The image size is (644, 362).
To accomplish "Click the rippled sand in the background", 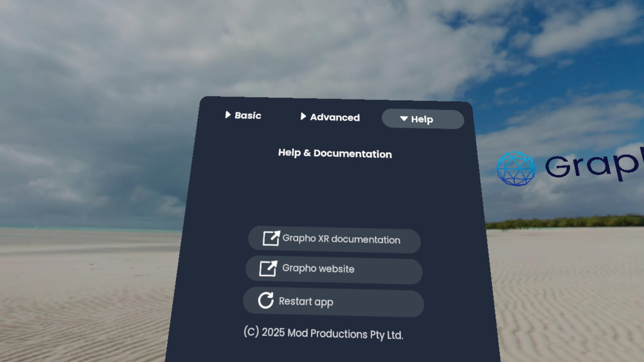I will 84,302.
